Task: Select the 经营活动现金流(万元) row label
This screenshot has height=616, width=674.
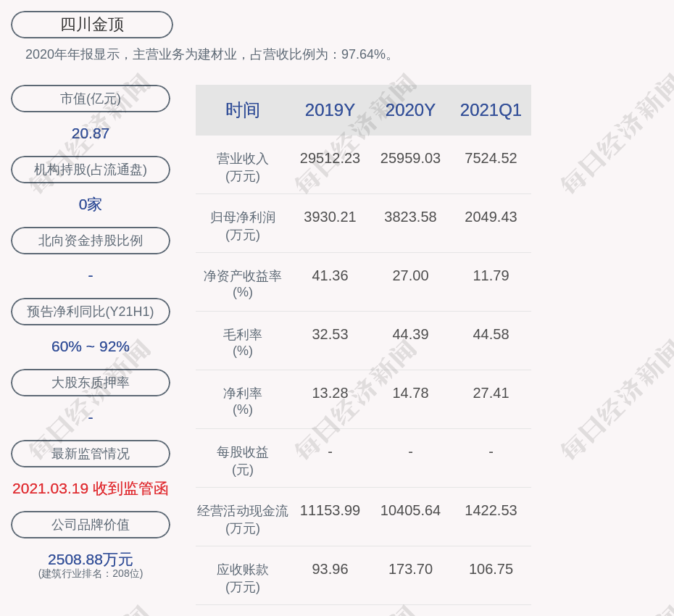Action: tap(243, 519)
